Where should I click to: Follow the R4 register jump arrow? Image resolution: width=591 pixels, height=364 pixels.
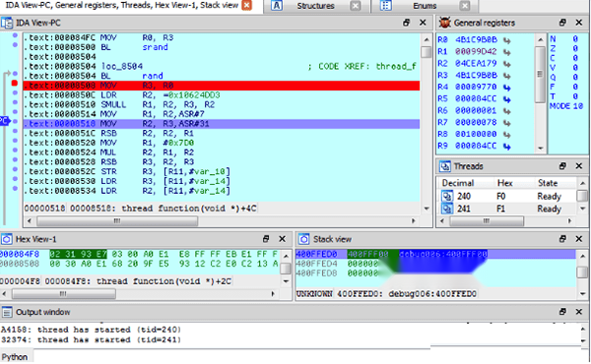[x=507, y=88]
